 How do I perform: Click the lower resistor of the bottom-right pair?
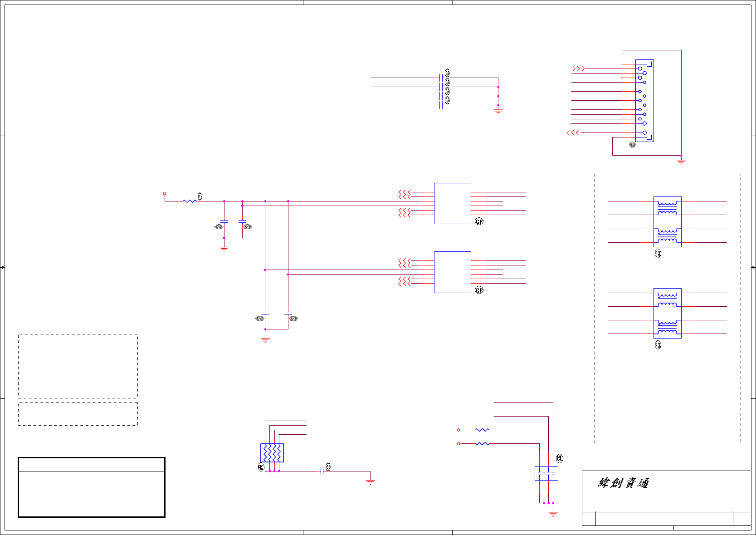click(483, 443)
